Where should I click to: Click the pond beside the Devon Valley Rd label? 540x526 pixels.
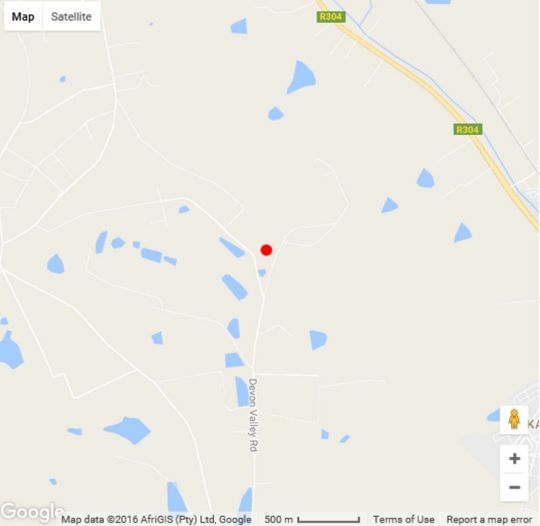pos(242,391)
